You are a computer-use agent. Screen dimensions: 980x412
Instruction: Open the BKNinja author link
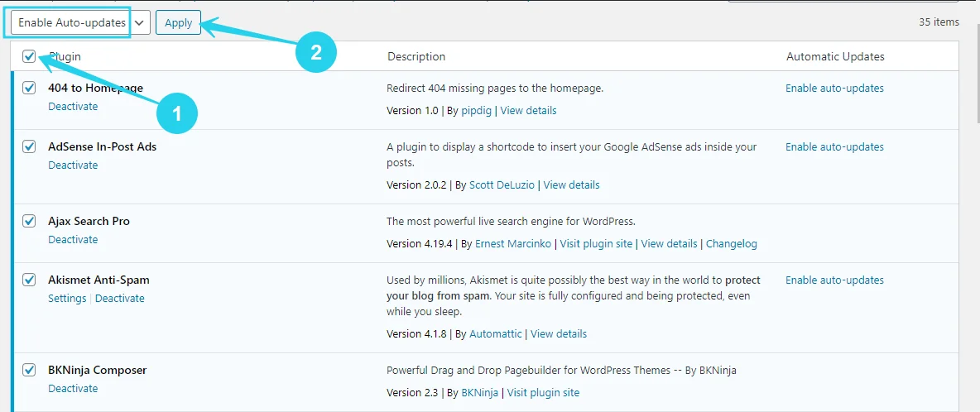point(479,392)
